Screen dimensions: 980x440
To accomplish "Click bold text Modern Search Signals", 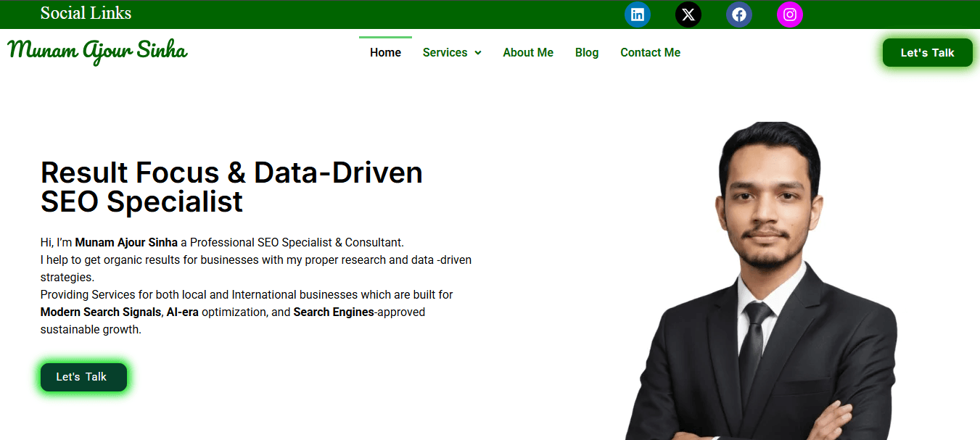I will coord(101,312).
